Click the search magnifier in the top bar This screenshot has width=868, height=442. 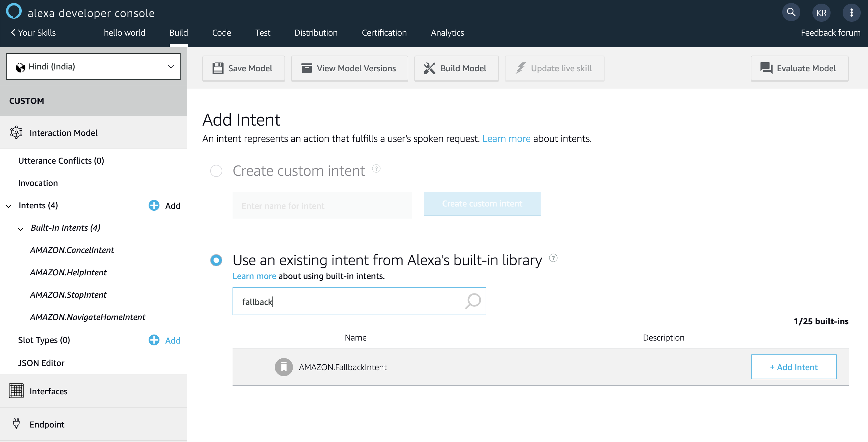coord(791,12)
